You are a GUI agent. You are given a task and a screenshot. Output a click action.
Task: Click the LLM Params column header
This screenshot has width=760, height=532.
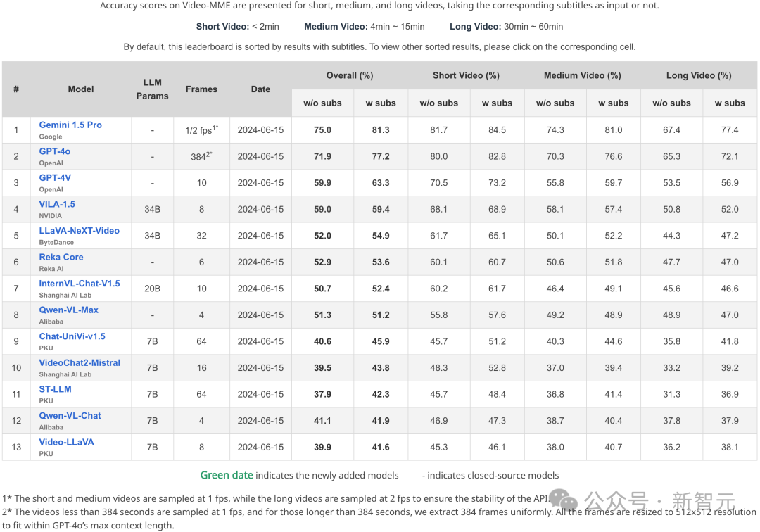pos(152,89)
